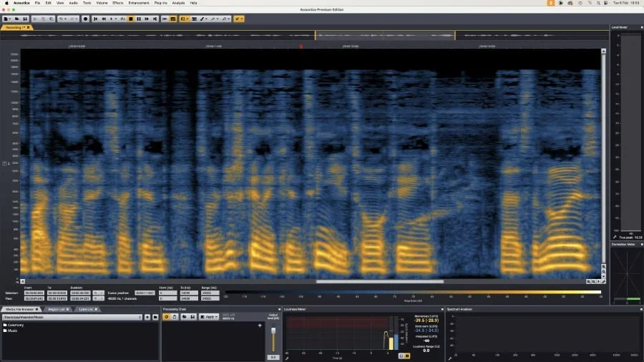This screenshot has width=644, height=362.
Task: Toggle the waveform view icon
Action: click(x=165, y=19)
